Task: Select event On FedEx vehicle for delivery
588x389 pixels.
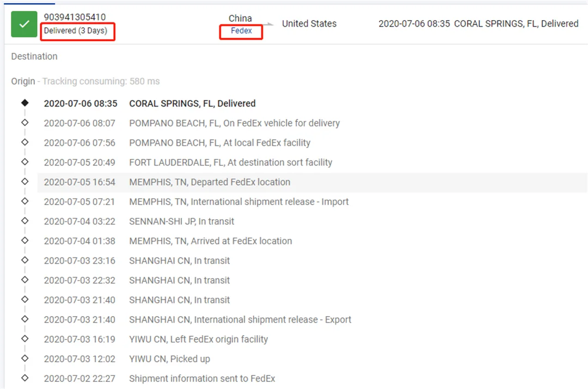Action: coord(234,124)
